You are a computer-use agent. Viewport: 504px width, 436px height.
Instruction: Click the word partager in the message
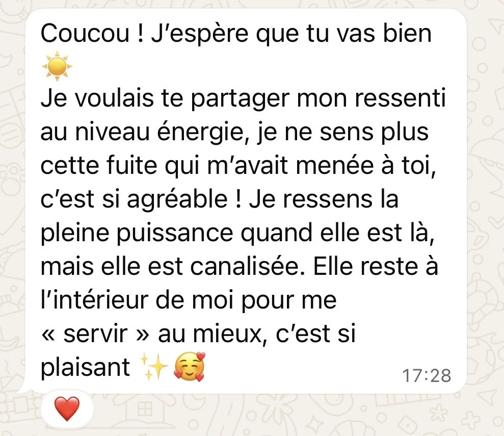[x=241, y=99]
